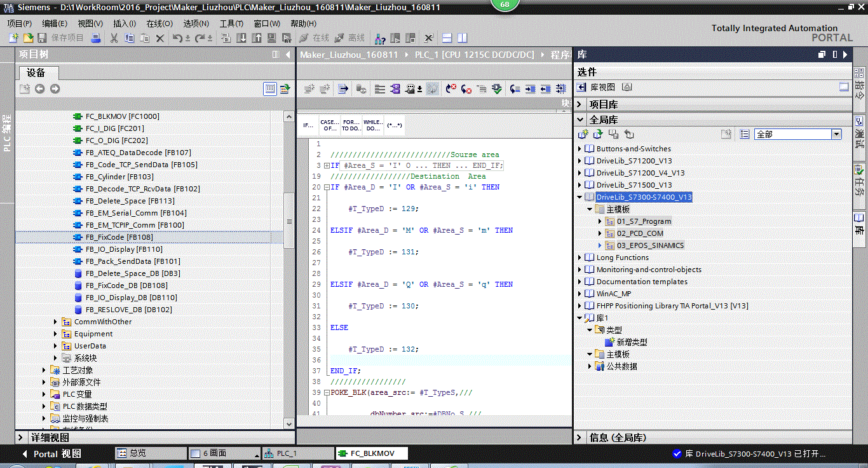Click the Download to device icon
Screen dimensions: 868x468
coord(241,38)
